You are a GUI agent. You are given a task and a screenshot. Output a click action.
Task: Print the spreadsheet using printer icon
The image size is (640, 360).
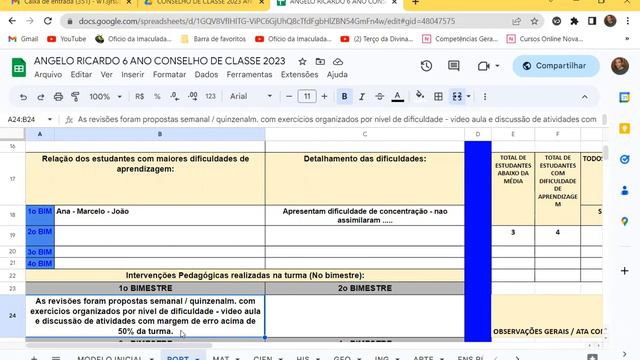[58, 97]
